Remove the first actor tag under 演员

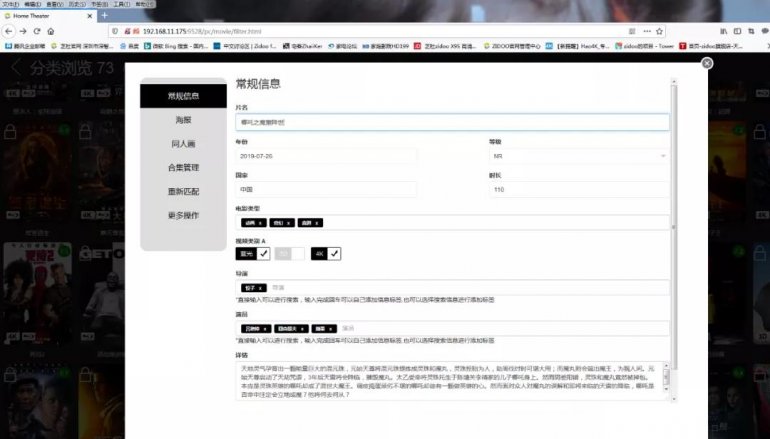[x=266, y=328]
